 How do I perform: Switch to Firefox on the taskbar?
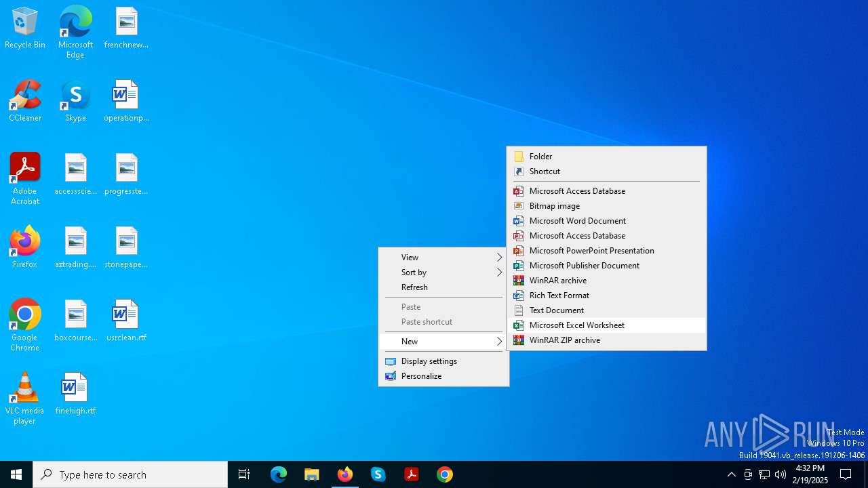coord(345,474)
